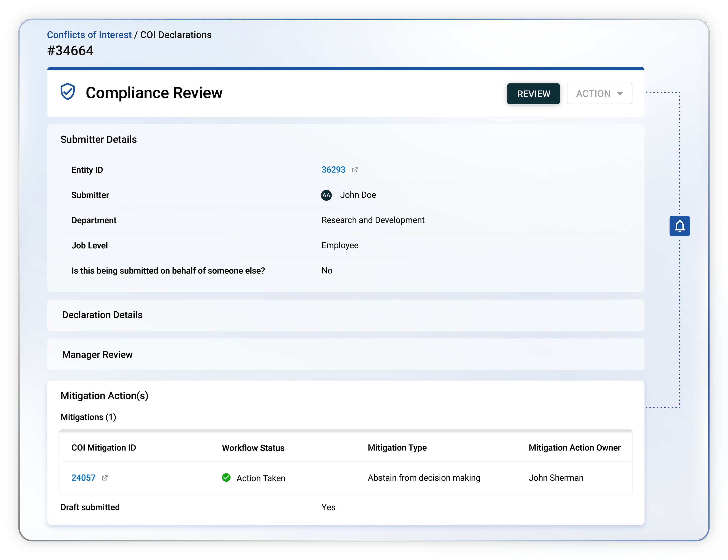
Task: Click the notification bell icon
Action: pyautogui.click(x=679, y=226)
